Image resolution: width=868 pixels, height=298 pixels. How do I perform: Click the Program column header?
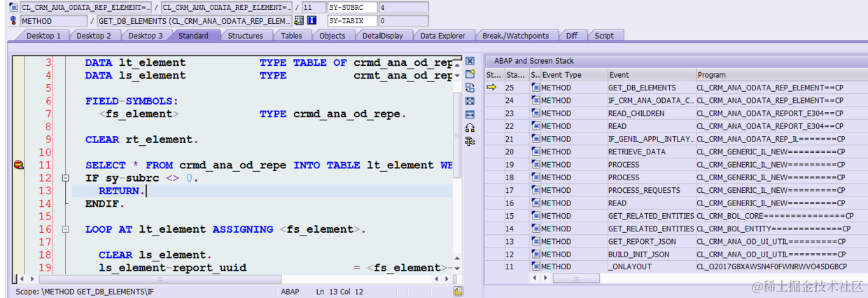point(780,74)
